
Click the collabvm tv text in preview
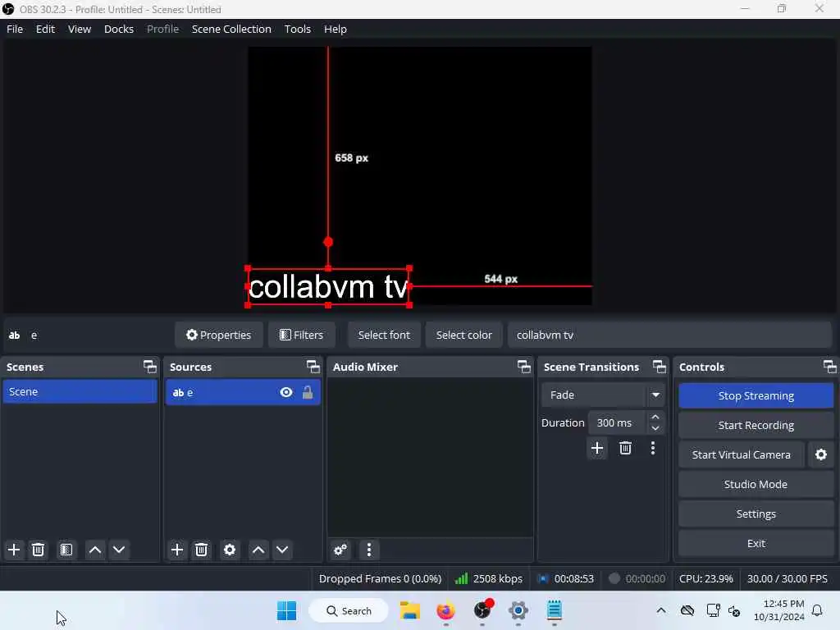click(x=328, y=286)
